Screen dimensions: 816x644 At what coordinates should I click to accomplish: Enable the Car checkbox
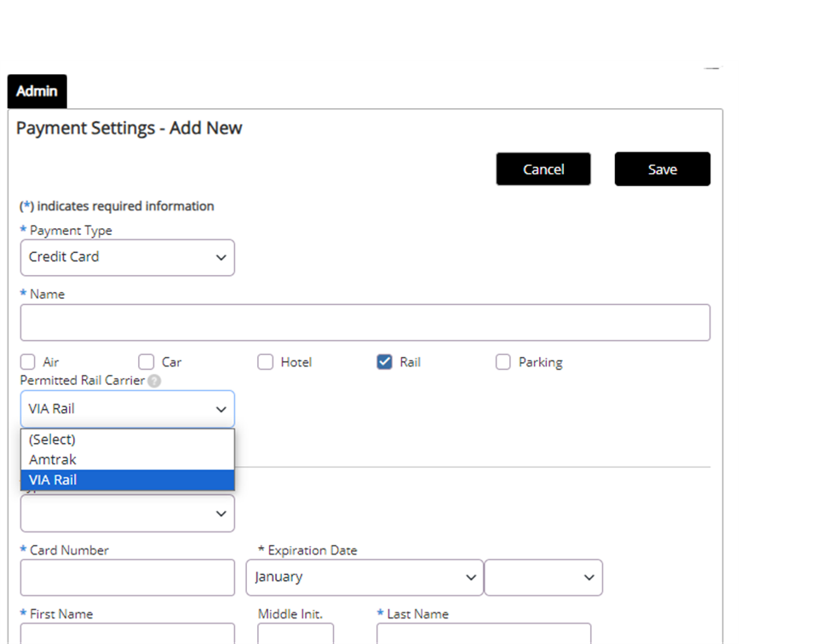click(x=147, y=362)
